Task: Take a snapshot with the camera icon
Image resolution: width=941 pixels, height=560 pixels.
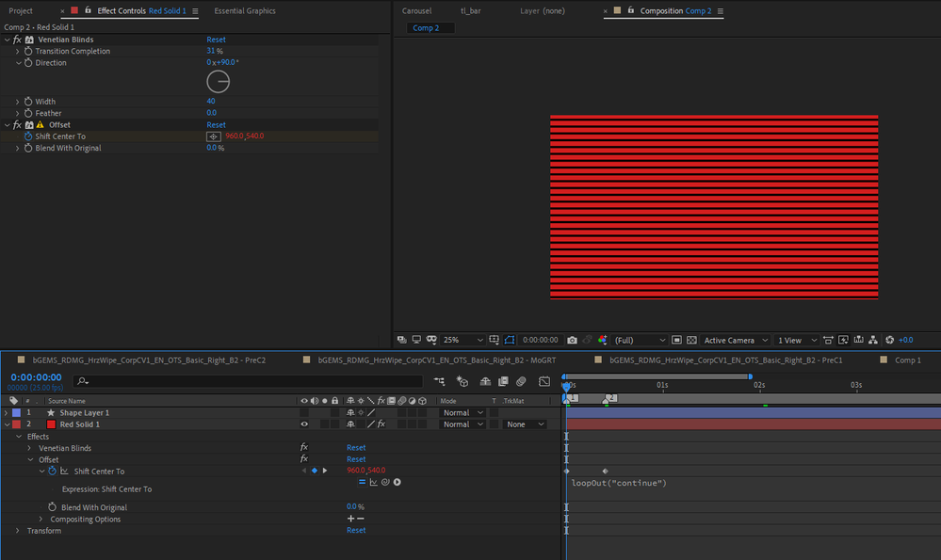Action: coord(572,340)
